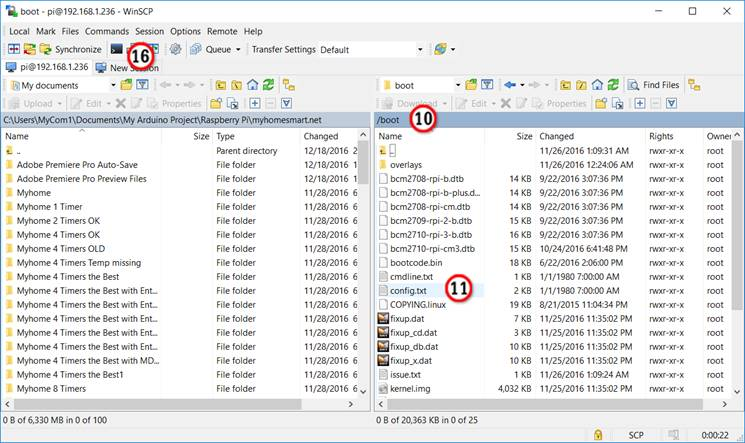Viewport: 745px width, 443px height.
Task: Refresh the local panel
Action: click(268, 85)
